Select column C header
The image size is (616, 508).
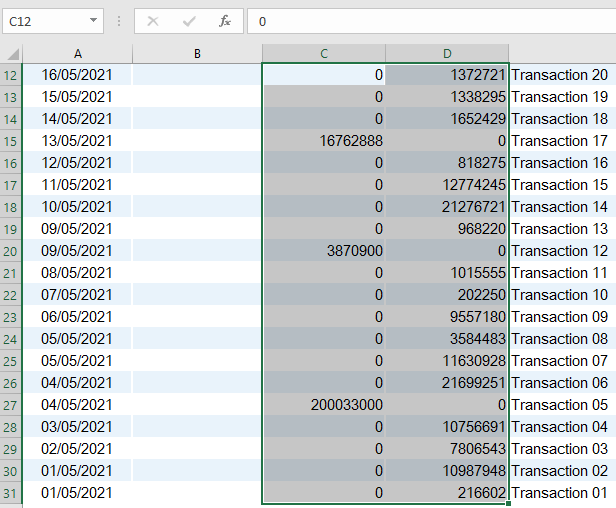point(324,54)
